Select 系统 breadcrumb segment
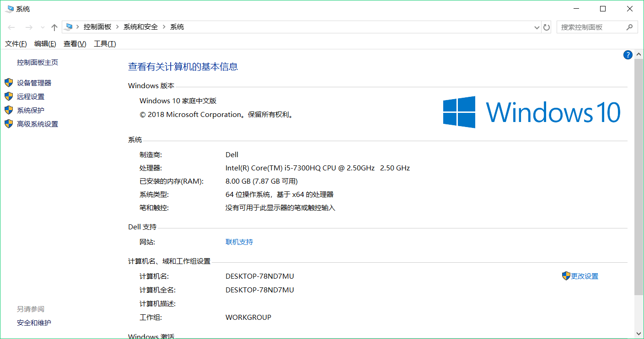 pyautogui.click(x=177, y=27)
